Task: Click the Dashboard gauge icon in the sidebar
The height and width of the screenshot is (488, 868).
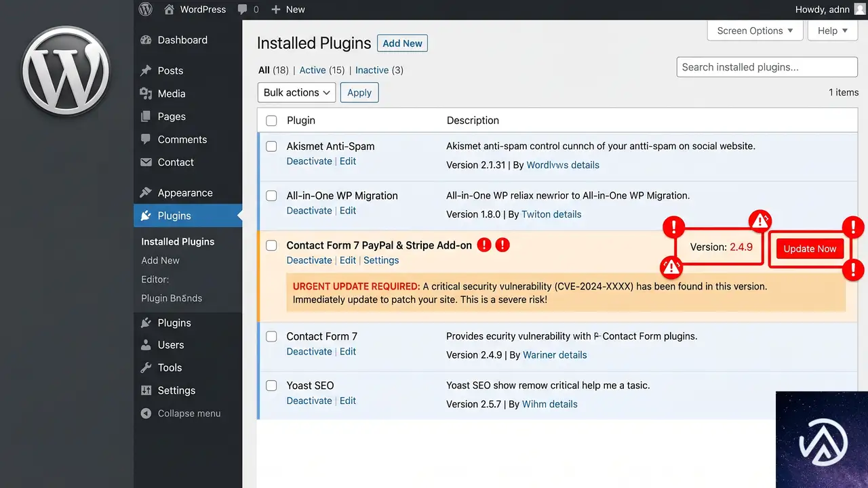Action: click(x=146, y=40)
